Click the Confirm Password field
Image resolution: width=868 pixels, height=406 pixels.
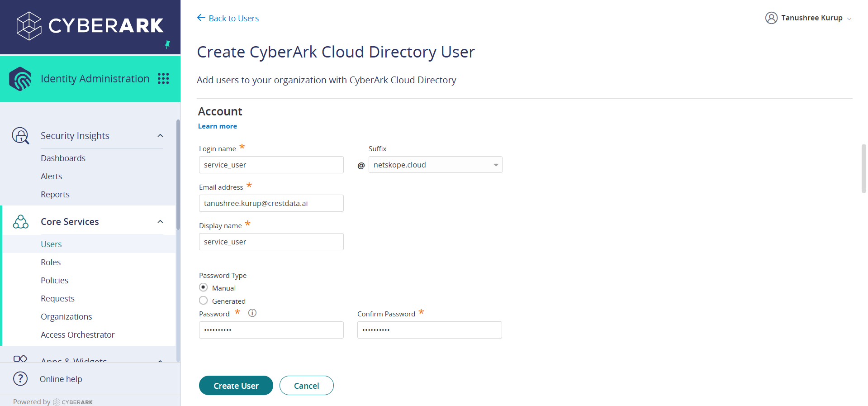[x=430, y=330]
